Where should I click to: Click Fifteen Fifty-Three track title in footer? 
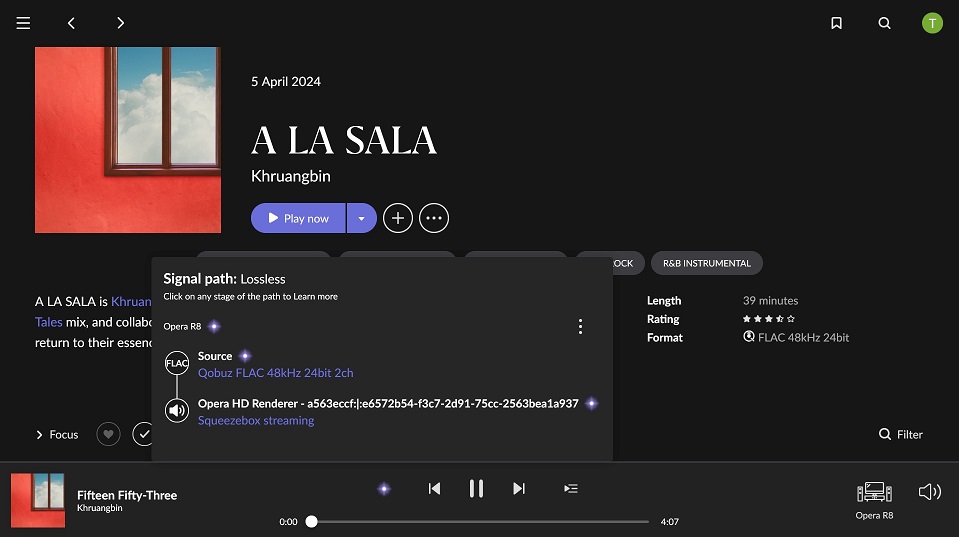[x=127, y=495]
